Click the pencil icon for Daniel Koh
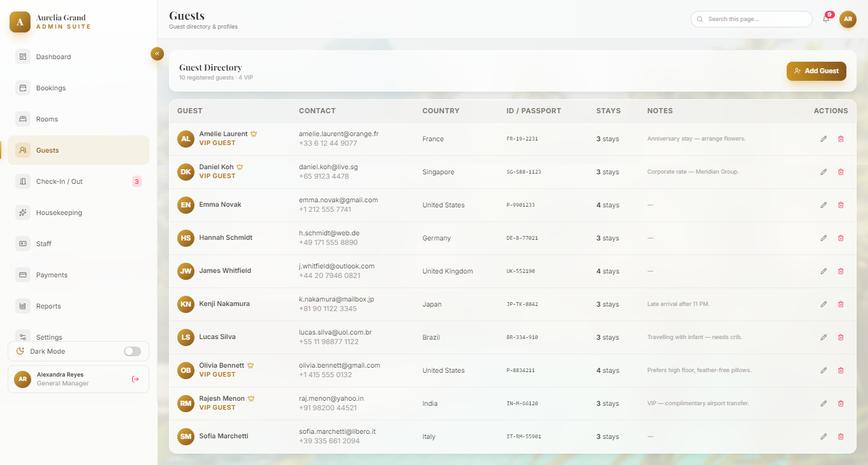Viewport: 868px width, 465px height. coord(824,172)
